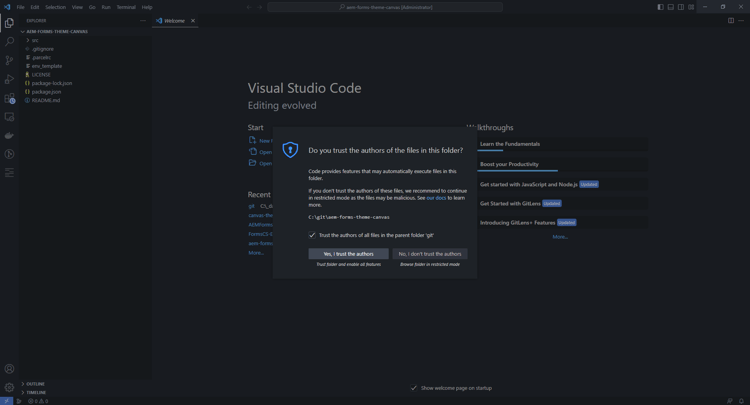Toggle the primary side bar layout icon
Image resolution: width=750 pixels, height=405 pixels.
660,7
